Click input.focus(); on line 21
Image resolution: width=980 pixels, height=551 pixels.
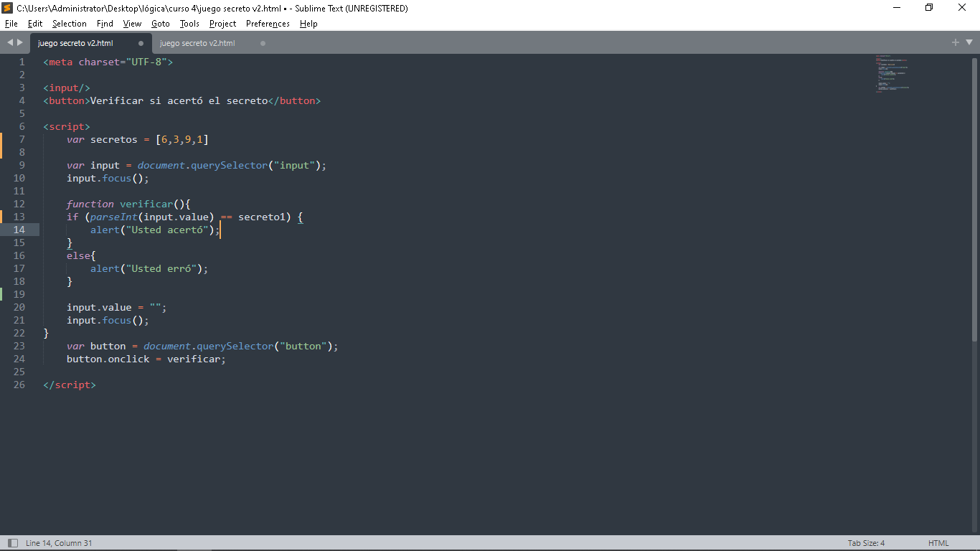pos(108,320)
